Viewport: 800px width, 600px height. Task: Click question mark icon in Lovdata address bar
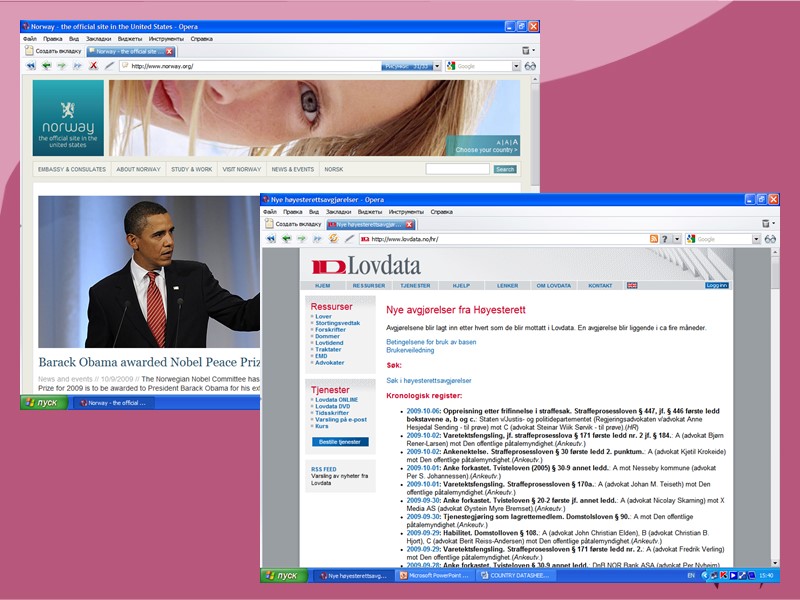click(664, 239)
